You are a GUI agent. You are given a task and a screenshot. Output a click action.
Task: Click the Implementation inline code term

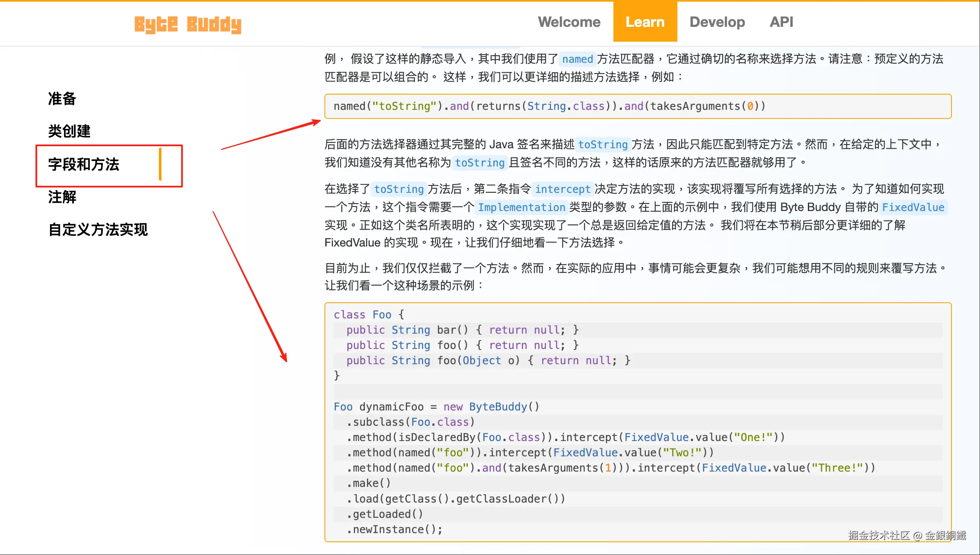[521, 208]
